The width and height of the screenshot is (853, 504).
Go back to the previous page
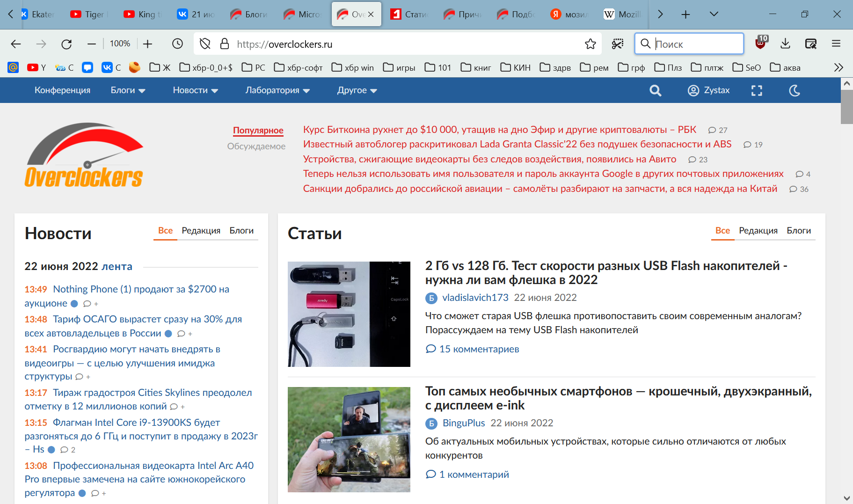(16, 44)
